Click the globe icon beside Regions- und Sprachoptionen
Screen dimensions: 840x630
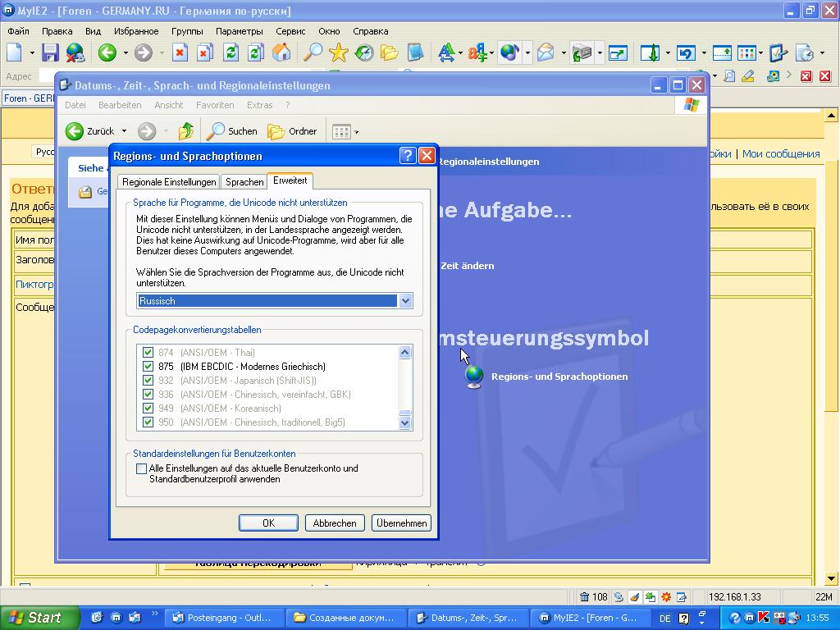tap(474, 377)
